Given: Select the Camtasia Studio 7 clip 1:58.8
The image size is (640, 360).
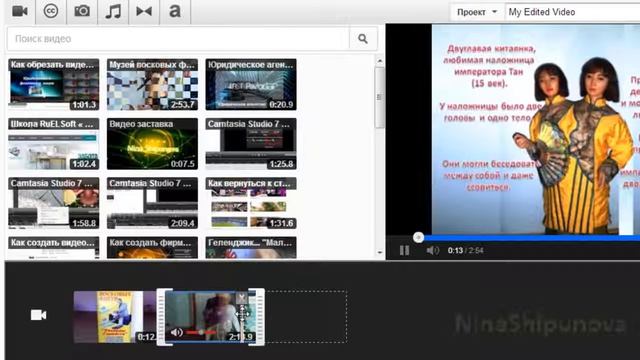Looking at the screenshot, I should [53, 203].
